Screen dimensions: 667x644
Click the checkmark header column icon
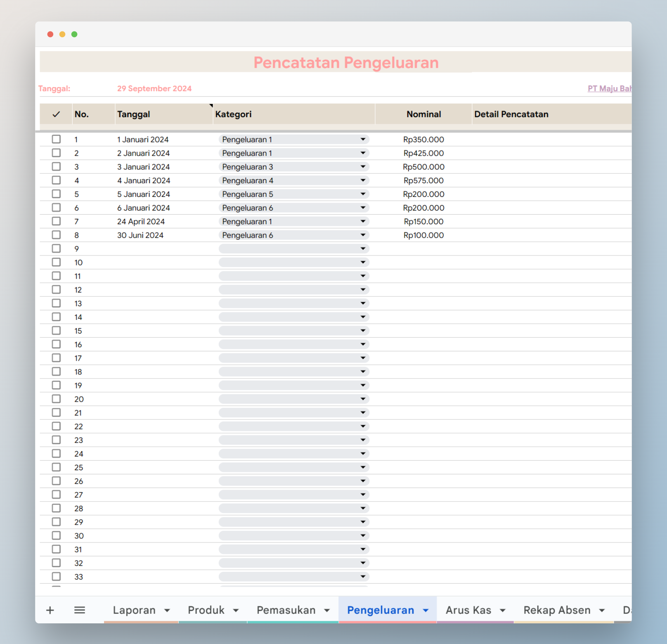point(56,114)
